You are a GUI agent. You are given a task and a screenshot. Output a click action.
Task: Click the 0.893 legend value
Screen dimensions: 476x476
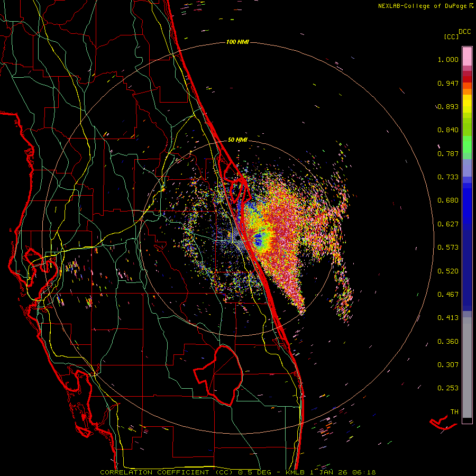(448, 106)
